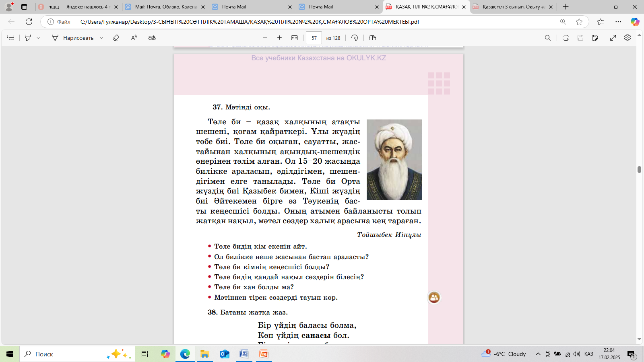The height and width of the screenshot is (362, 644).
Task: Close the Яндекс search tab
Action: [x=116, y=7]
